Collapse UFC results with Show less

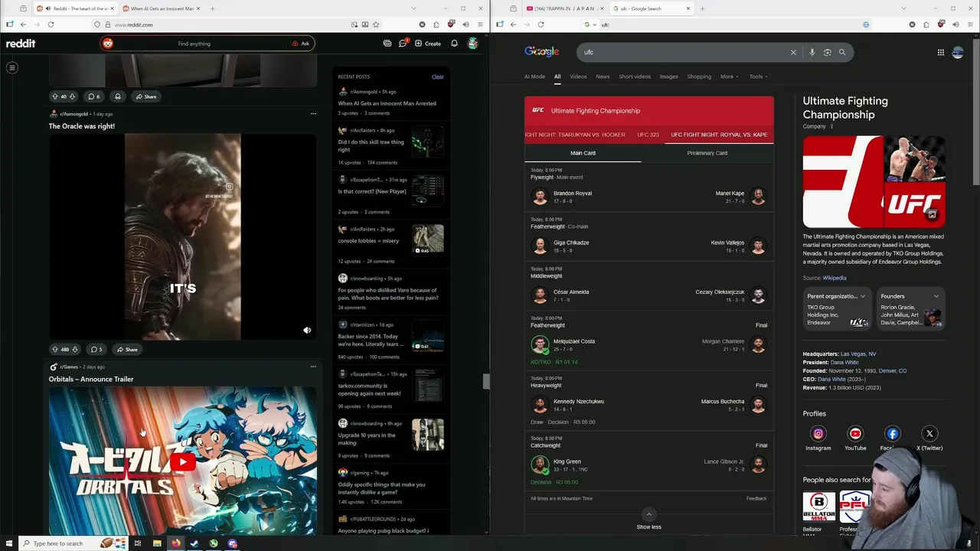click(x=648, y=520)
